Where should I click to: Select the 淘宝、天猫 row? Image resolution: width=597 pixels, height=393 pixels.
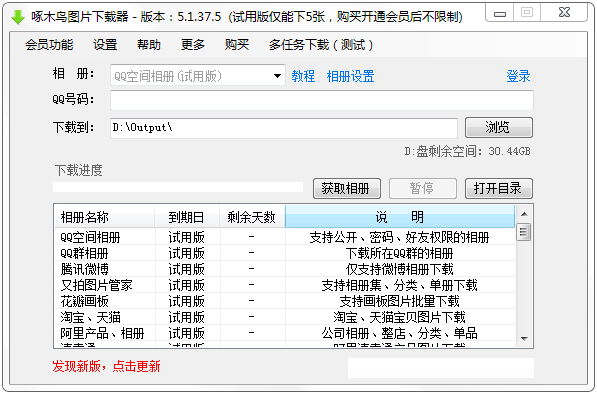point(285,318)
